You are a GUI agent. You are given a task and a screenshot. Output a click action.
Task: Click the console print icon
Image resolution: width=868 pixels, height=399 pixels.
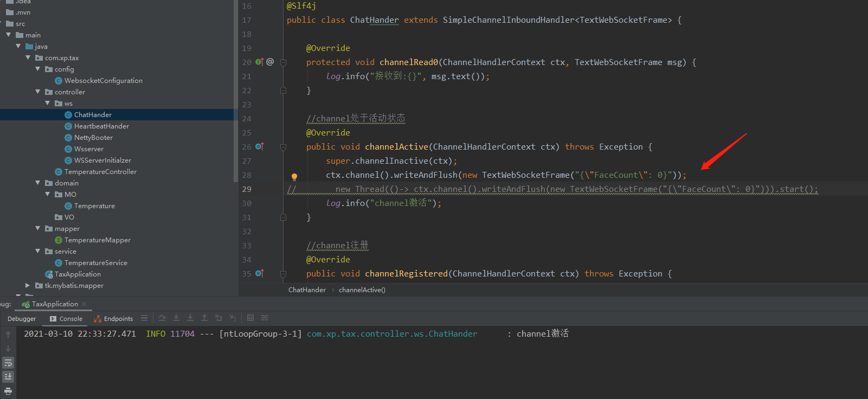click(8, 391)
